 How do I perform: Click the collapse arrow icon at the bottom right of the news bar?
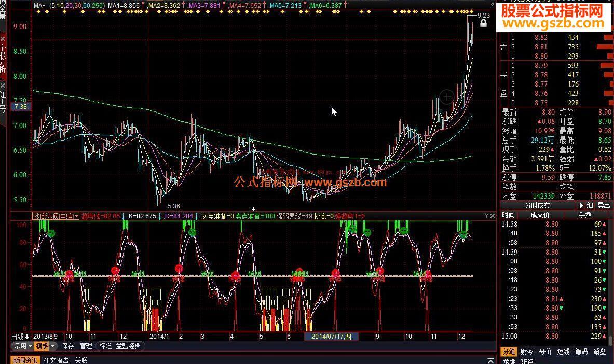[x=492, y=360]
